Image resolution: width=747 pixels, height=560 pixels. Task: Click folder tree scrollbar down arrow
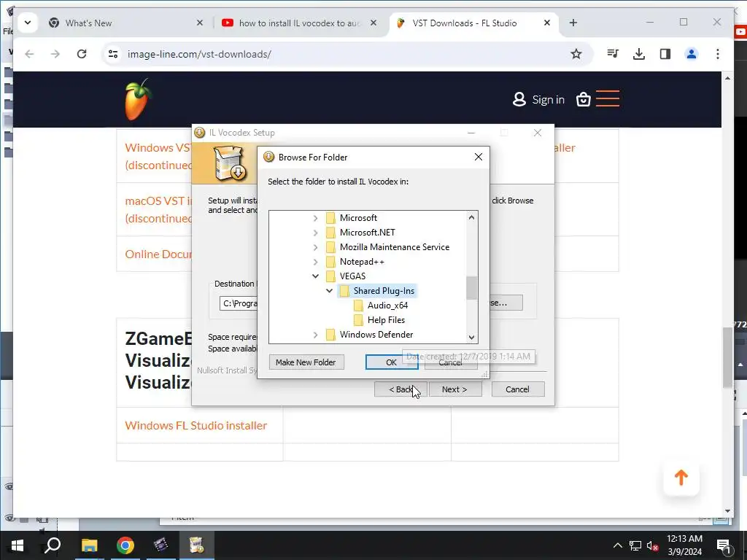point(472,337)
